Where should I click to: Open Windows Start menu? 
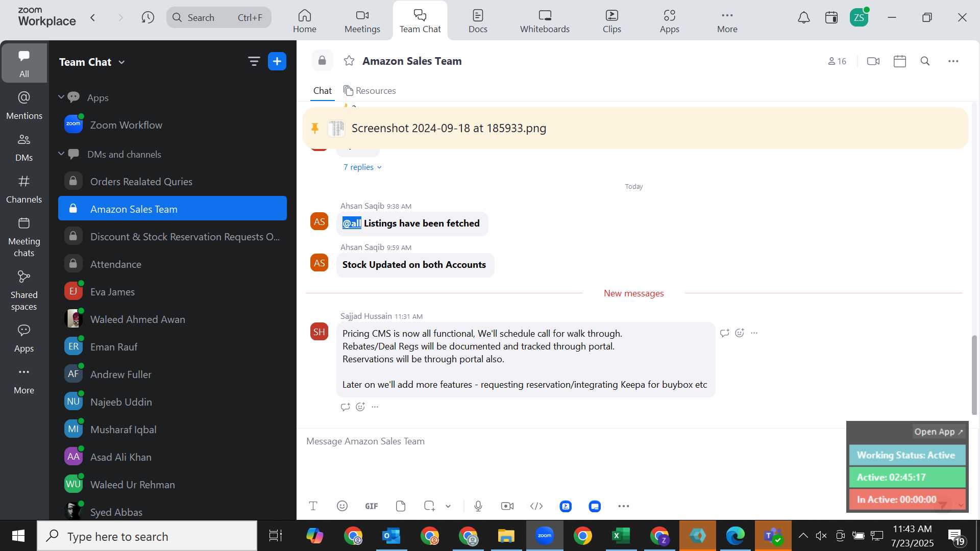(18, 536)
